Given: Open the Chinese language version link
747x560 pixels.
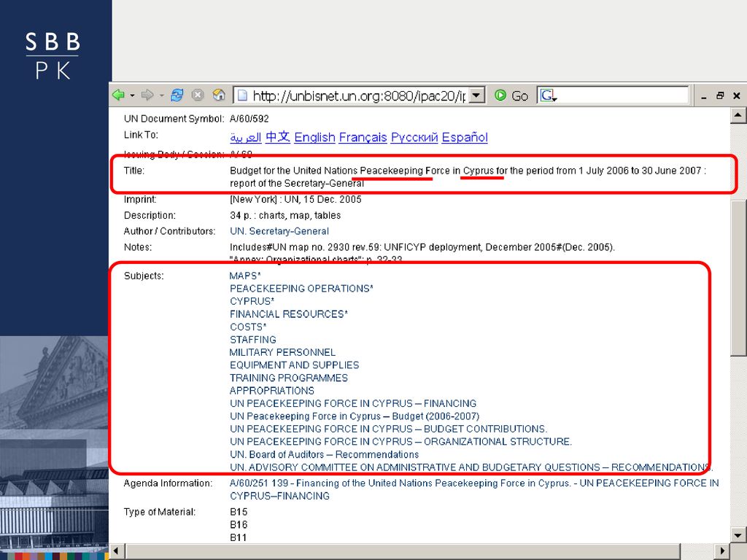Looking at the screenshot, I should (278, 137).
